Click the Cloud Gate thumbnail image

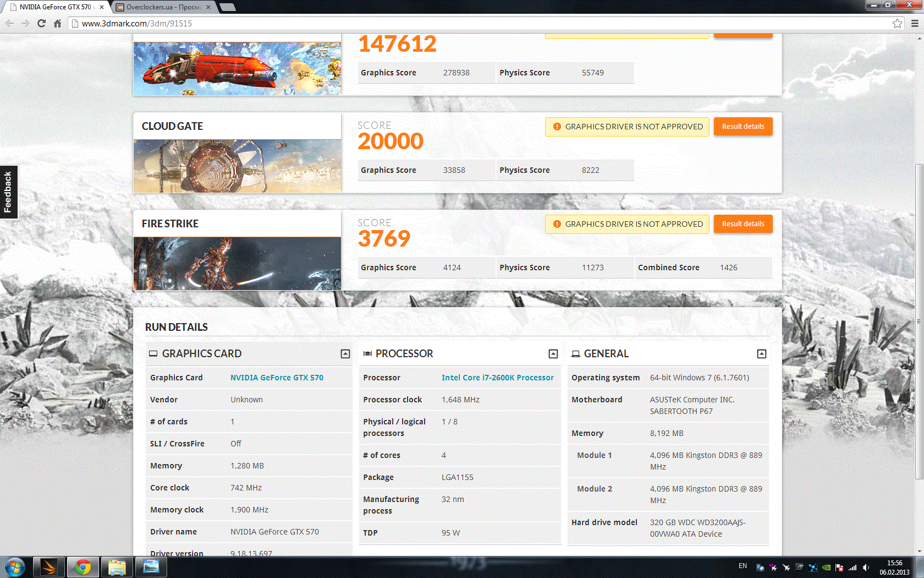click(237, 166)
